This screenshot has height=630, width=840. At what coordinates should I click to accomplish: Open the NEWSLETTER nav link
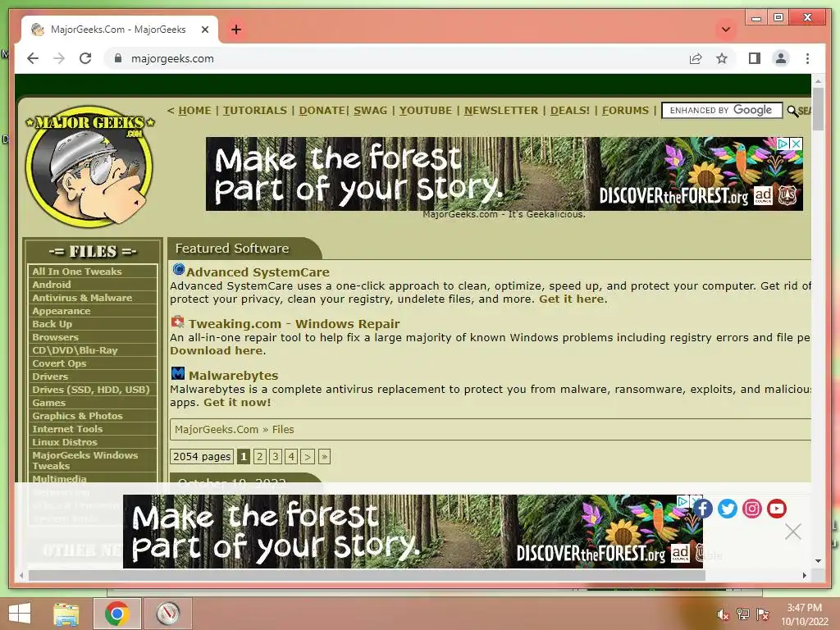[501, 111]
